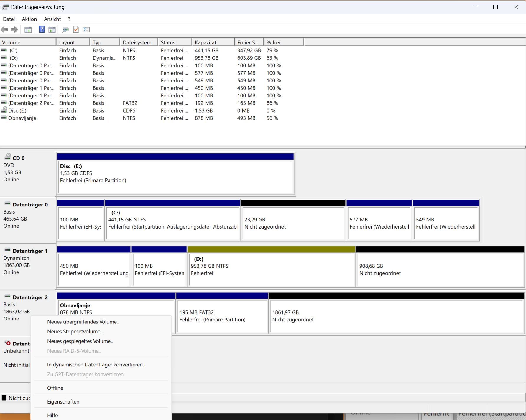Click the Datenträger 0 disk icon
526x420 pixels.
click(x=8, y=204)
